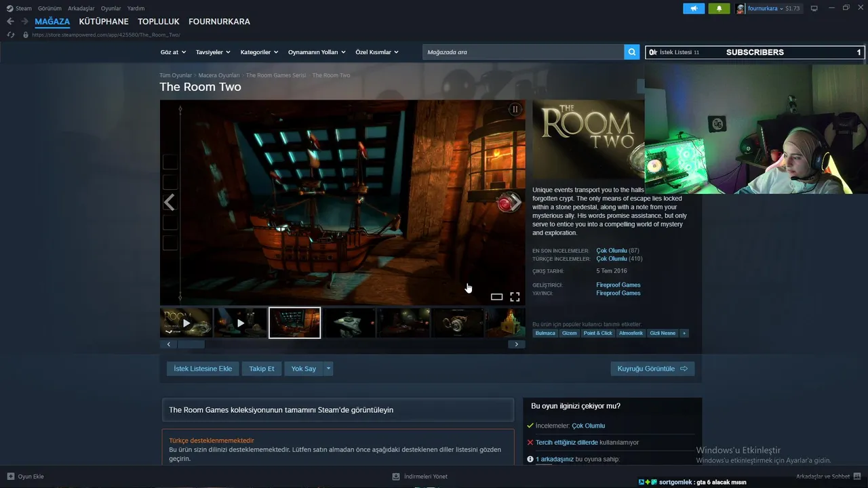Click the Tüm Oyunlar breadcrumb

(x=176, y=75)
